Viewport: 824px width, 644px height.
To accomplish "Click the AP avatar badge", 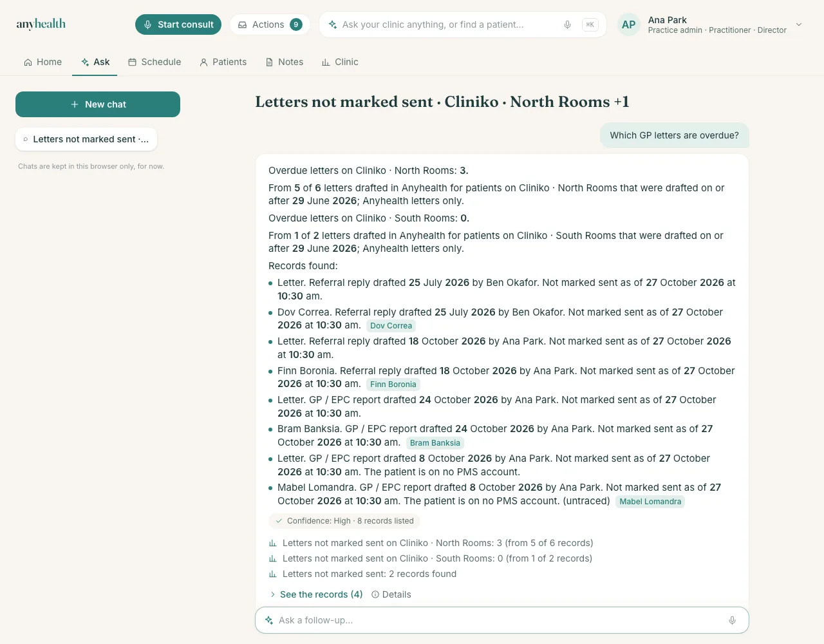I will click(x=629, y=24).
